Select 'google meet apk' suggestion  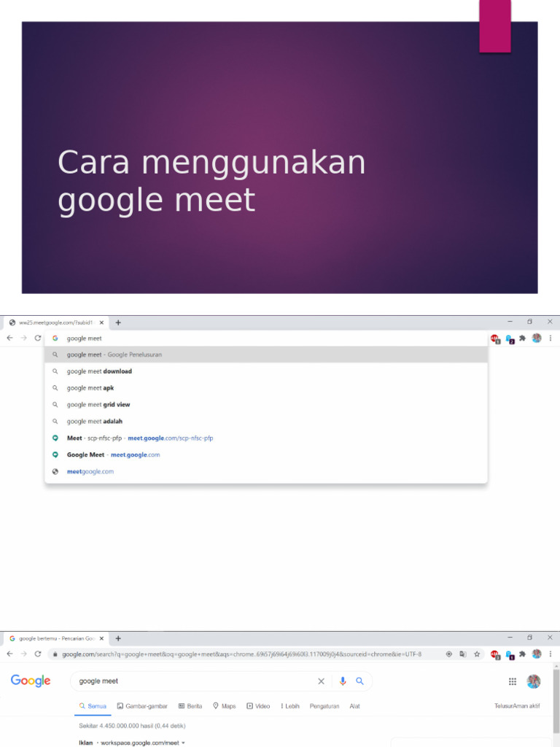pos(266,388)
